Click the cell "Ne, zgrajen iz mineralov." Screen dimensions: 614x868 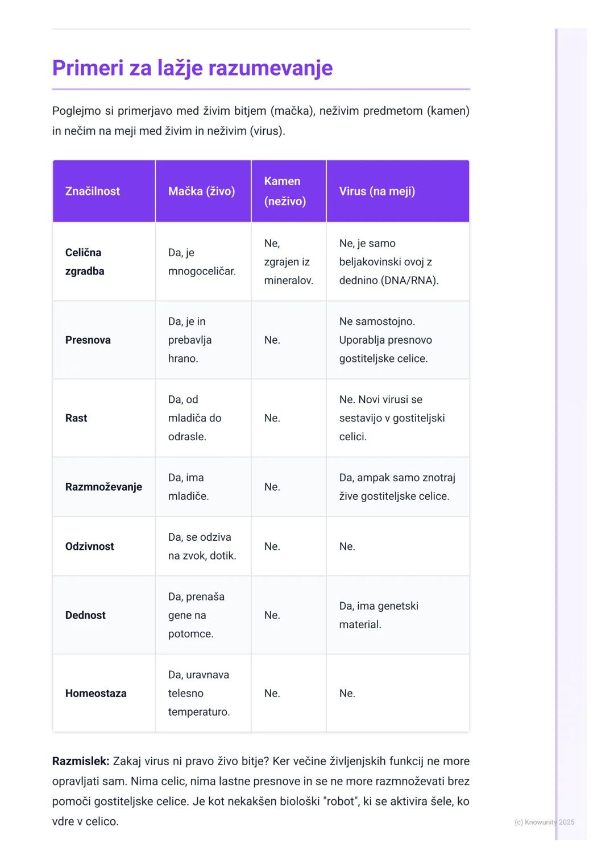pyautogui.click(x=288, y=262)
